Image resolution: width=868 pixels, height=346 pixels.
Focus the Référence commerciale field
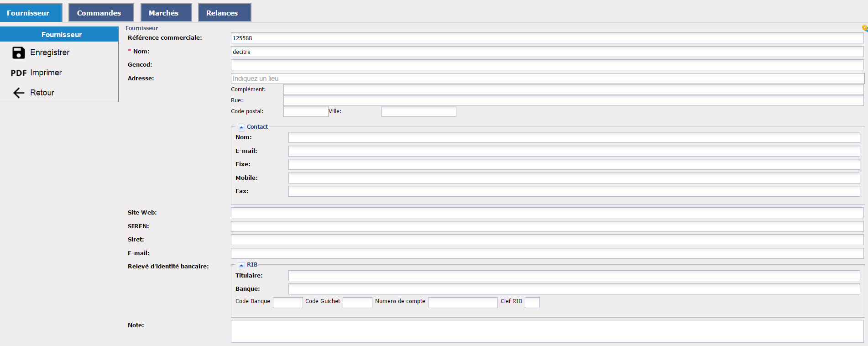pyautogui.click(x=547, y=38)
